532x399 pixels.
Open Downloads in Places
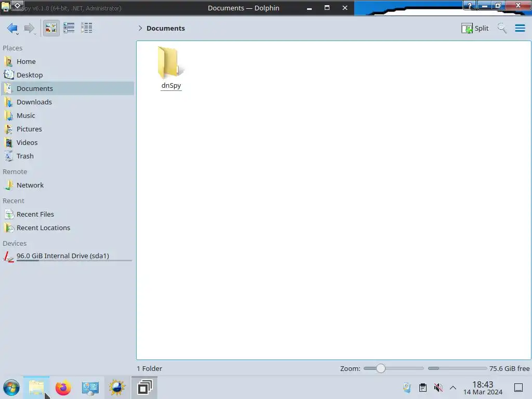tap(67, 102)
